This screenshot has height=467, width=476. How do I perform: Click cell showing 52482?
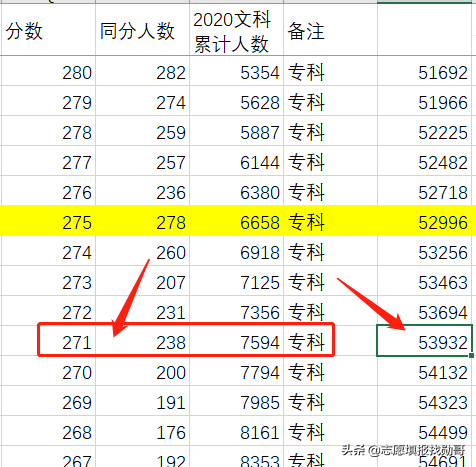pyautogui.click(x=424, y=161)
